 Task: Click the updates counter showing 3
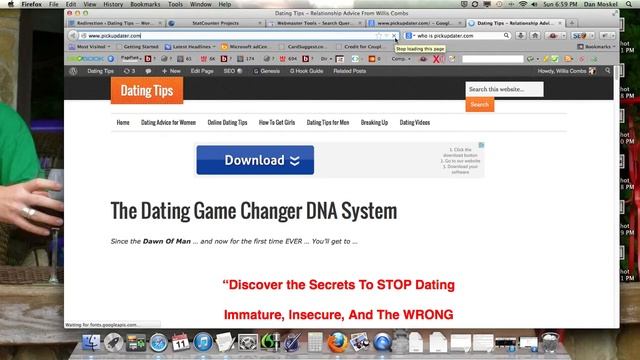(129, 71)
